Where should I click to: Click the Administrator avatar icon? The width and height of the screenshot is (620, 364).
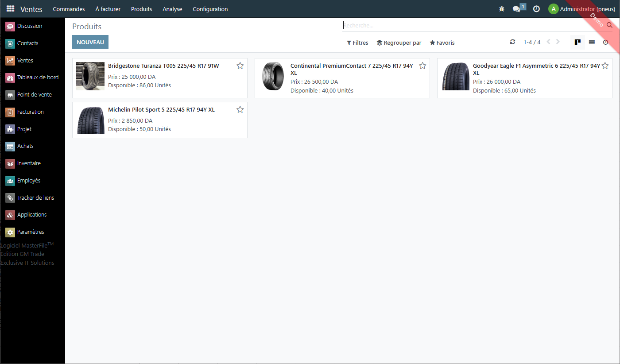(x=553, y=9)
